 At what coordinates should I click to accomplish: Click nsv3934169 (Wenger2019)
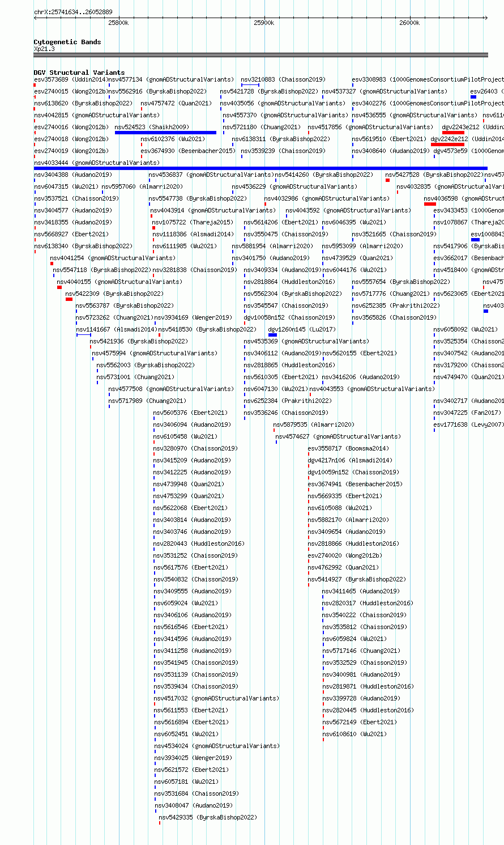coord(193,317)
